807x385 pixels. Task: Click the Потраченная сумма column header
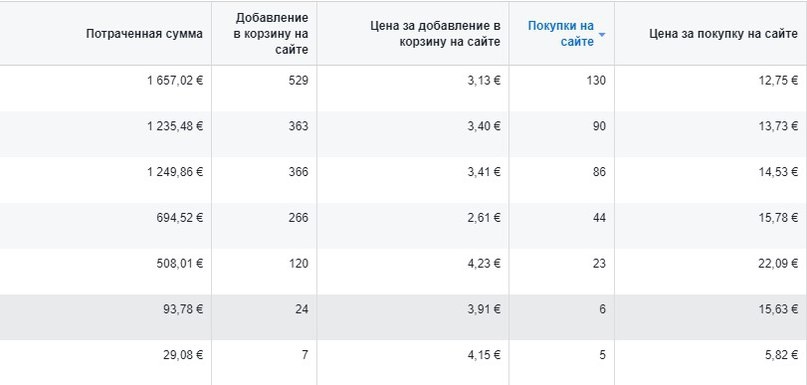[x=145, y=34]
